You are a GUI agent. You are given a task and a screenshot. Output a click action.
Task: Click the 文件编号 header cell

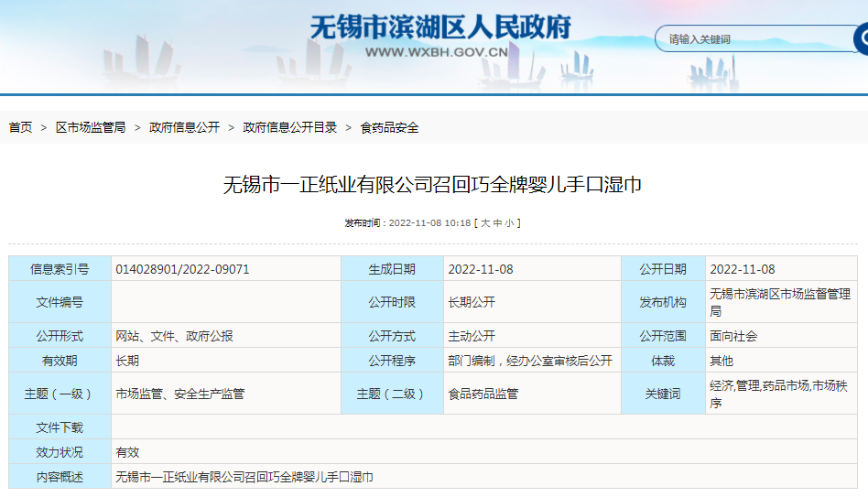(x=60, y=302)
